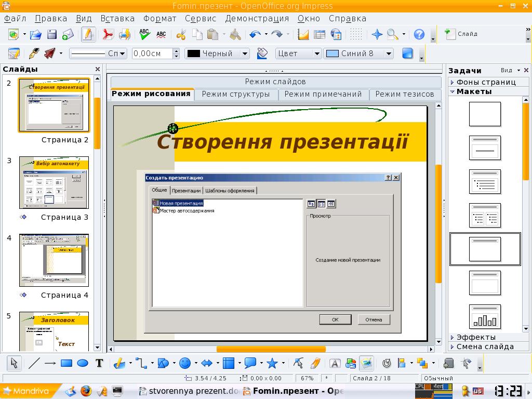Click the line width 0,00см field
Image resolution: width=532 pixels, height=399 pixels.
click(152, 54)
